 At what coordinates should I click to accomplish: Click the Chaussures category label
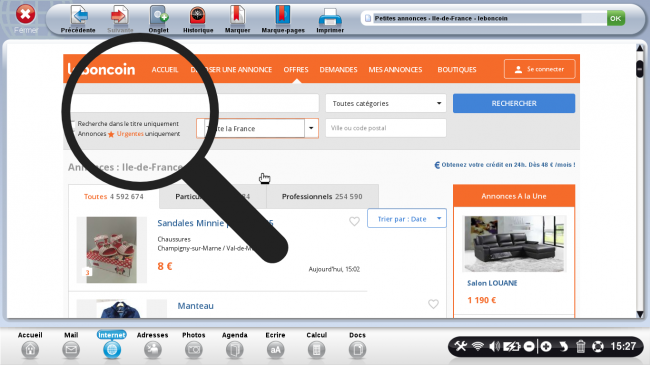click(x=174, y=239)
